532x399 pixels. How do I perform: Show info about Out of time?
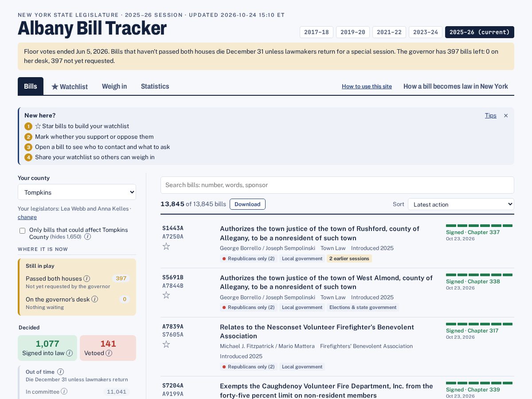(61, 372)
